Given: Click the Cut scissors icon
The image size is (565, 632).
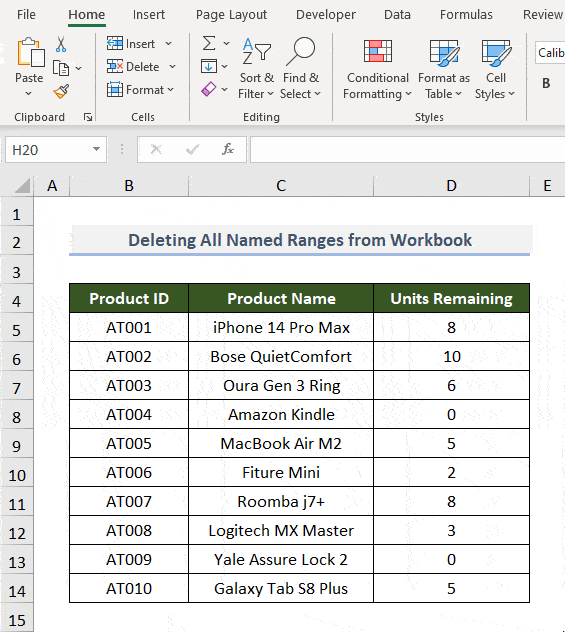Looking at the screenshot, I should coord(61,44).
